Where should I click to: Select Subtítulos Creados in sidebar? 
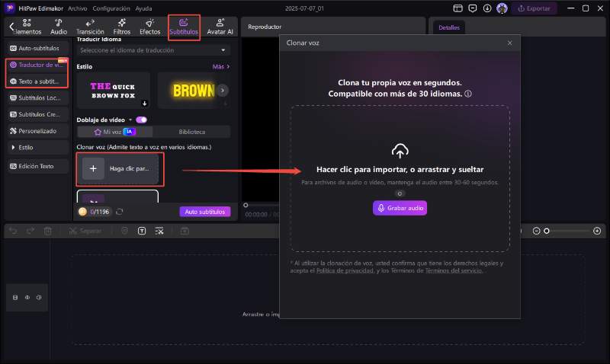coord(37,114)
